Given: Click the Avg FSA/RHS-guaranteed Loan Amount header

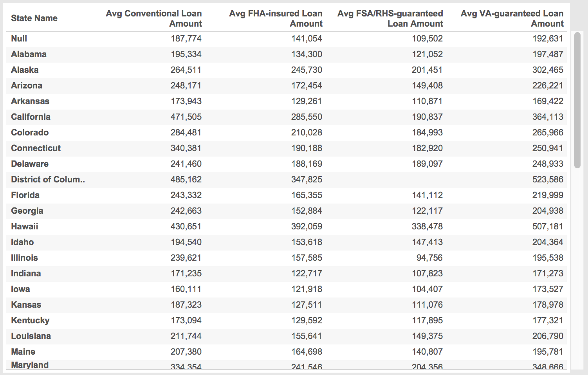Looking at the screenshot, I should point(390,18).
